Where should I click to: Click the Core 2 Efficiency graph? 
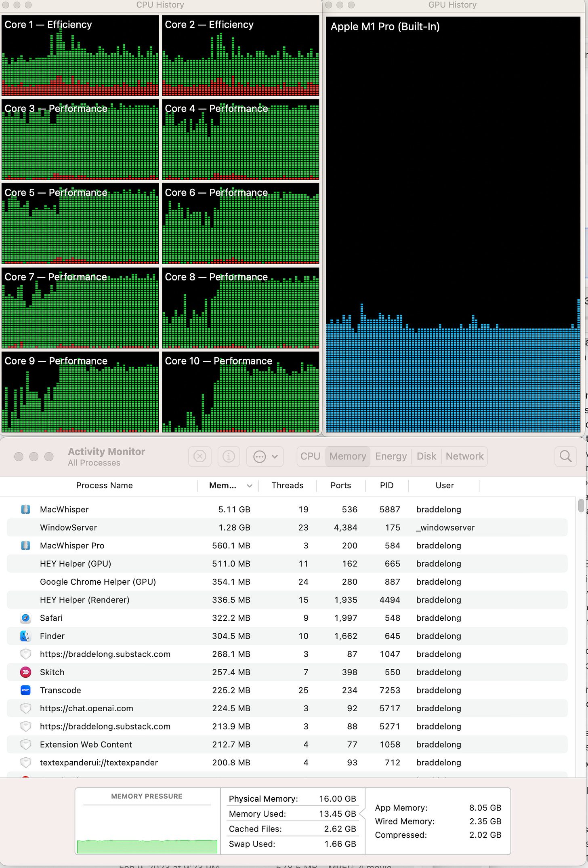tap(241, 55)
